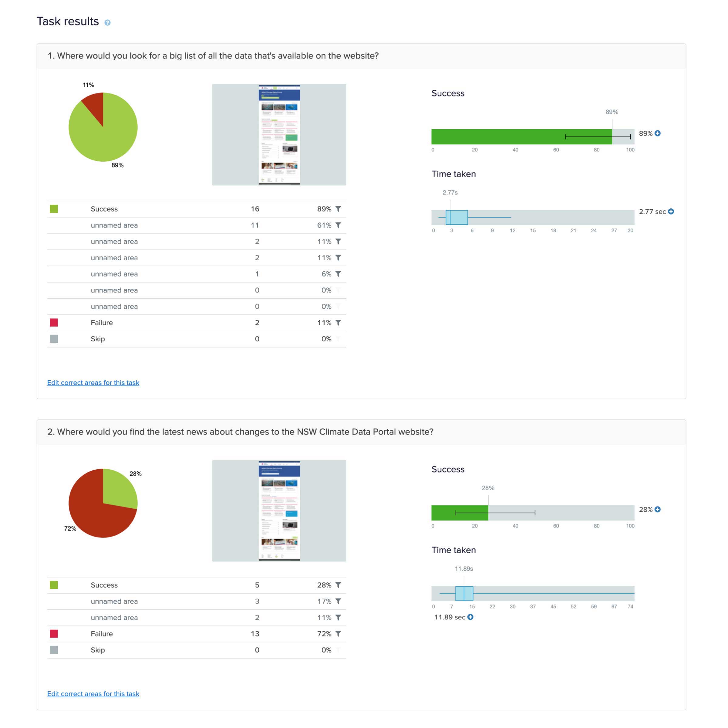The width and height of the screenshot is (728, 728).
Task: Filter by Success row in task 1
Action: click(339, 209)
